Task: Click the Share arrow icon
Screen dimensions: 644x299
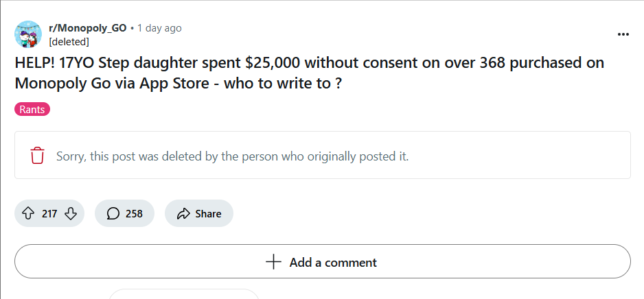Action: click(x=183, y=214)
